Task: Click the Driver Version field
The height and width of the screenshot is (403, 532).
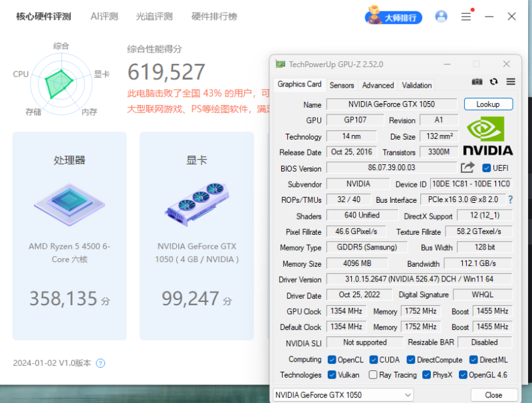Action: (x=419, y=279)
